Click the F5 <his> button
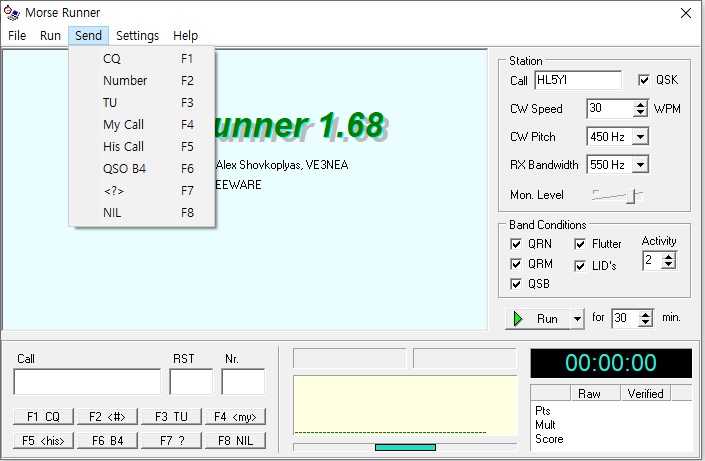Image resolution: width=705 pixels, height=461 pixels. click(43, 441)
